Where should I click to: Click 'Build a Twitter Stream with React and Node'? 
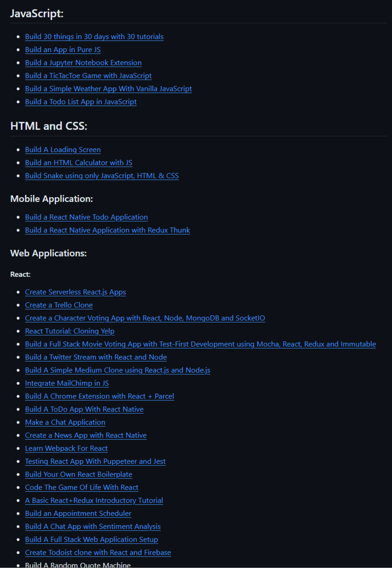pos(96,357)
